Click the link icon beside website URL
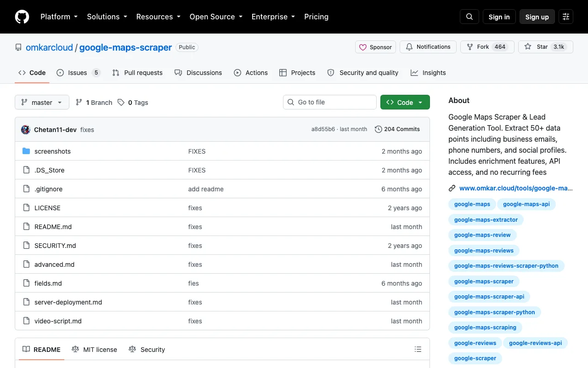Image resolution: width=588 pixels, height=368 pixels. [452, 188]
